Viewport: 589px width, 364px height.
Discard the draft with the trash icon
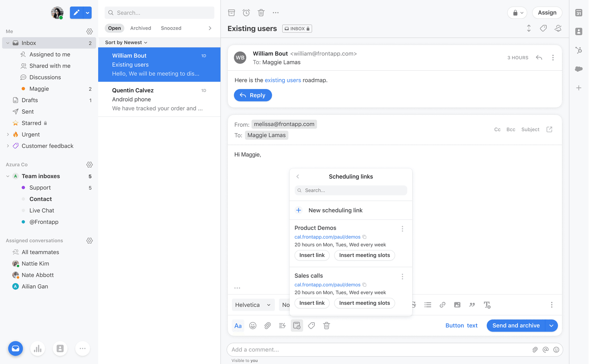click(x=327, y=326)
